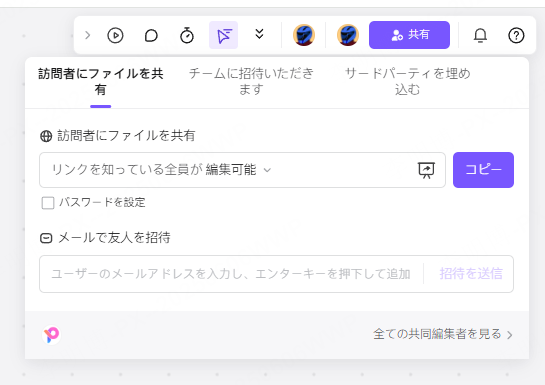This screenshot has height=385, width=545.
Task: Click the 招待を送信 button
Action: [471, 274]
